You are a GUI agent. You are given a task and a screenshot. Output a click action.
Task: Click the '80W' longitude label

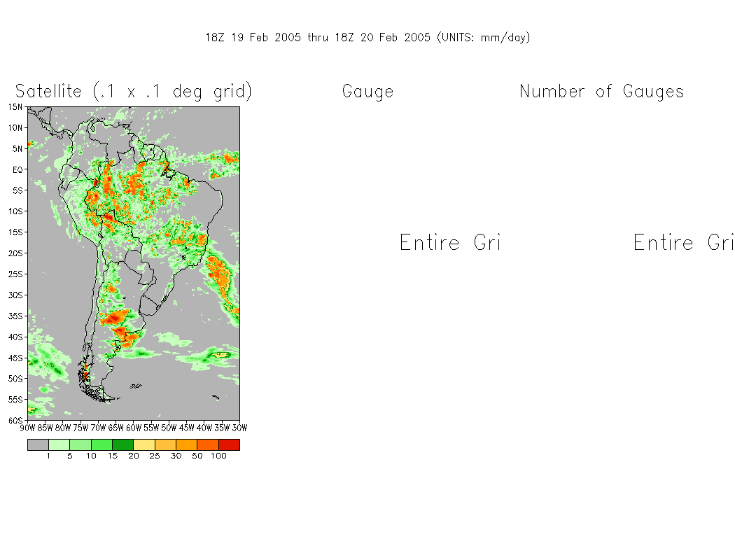pos(63,428)
